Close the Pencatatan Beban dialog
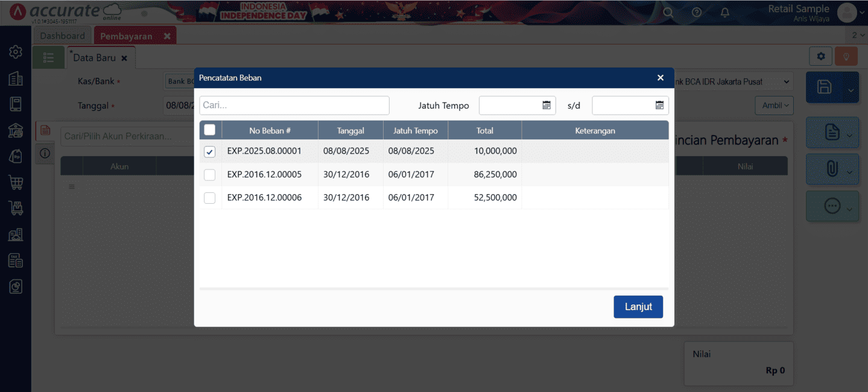868x392 pixels. pos(661,78)
